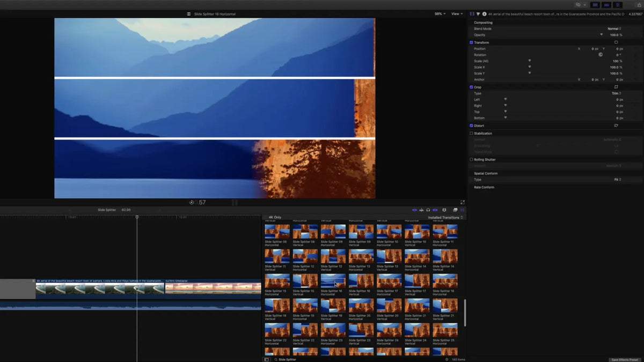Toggle snapping in timeline toolbar
The width and height of the screenshot is (644, 362).
click(435, 210)
